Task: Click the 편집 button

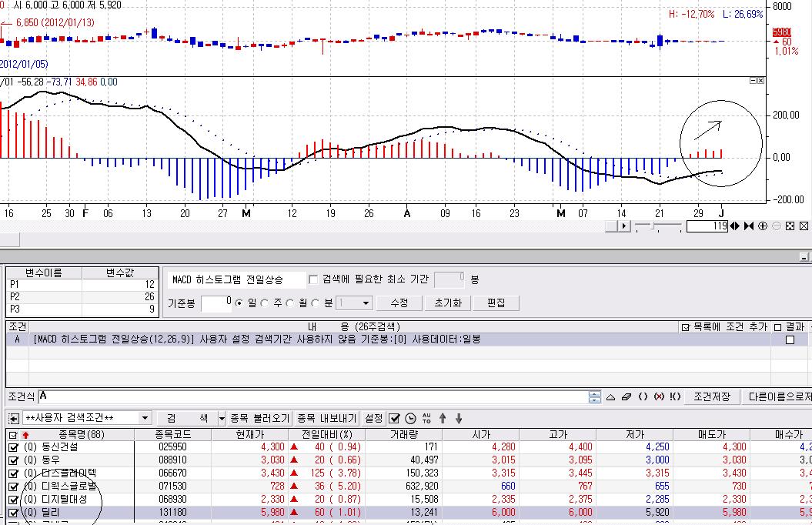Action: tap(496, 303)
